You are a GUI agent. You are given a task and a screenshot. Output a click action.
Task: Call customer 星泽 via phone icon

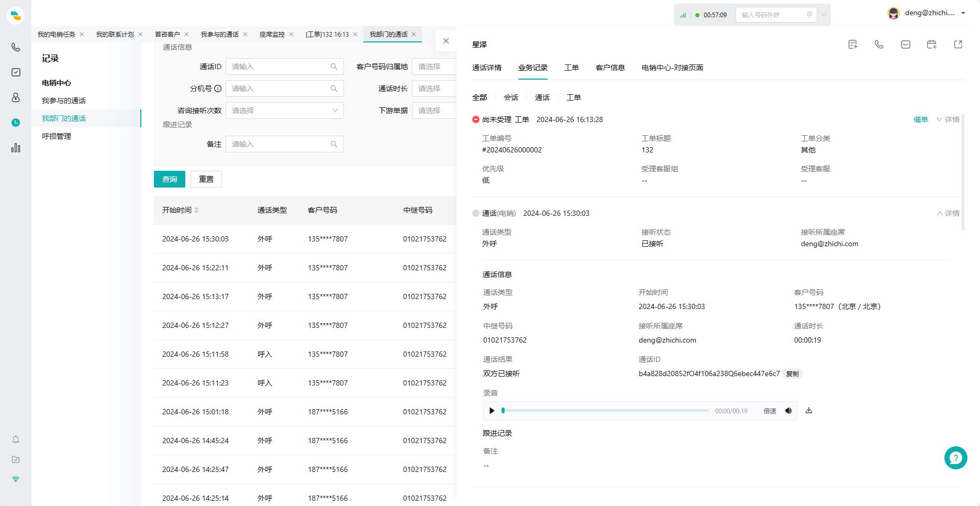(x=879, y=45)
